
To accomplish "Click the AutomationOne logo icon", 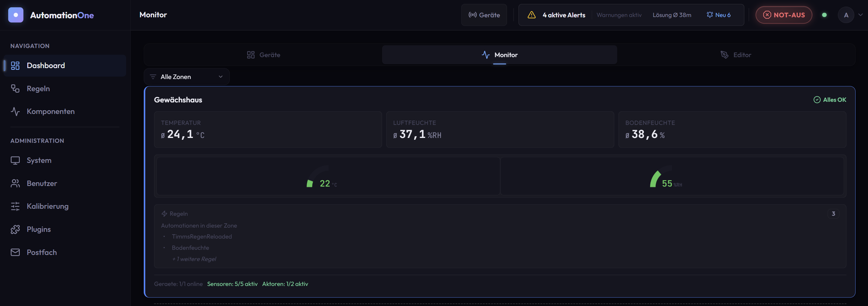I will pos(15,15).
